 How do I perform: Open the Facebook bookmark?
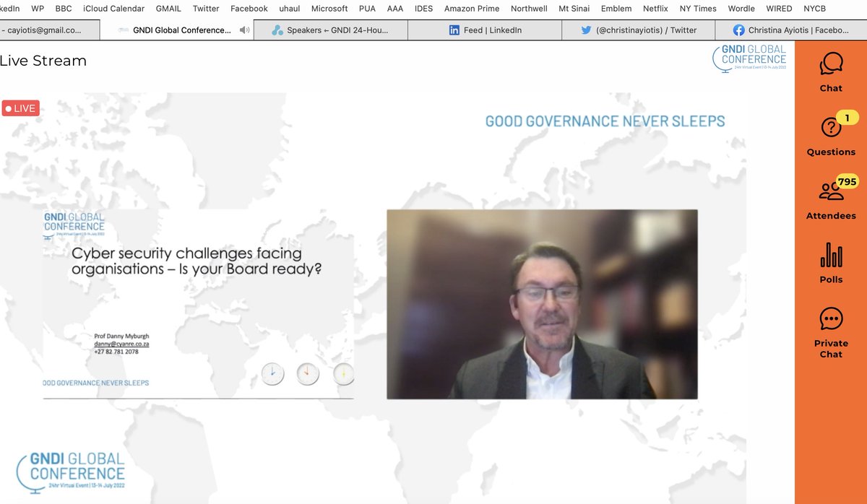click(x=249, y=9)
